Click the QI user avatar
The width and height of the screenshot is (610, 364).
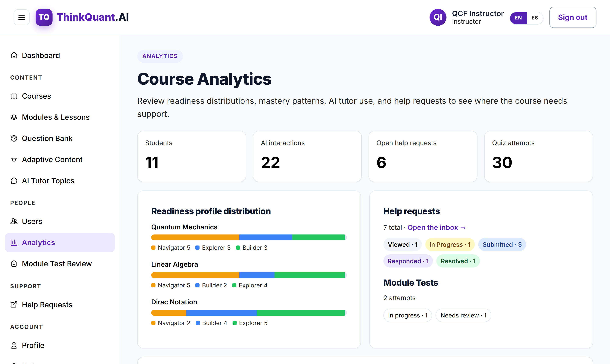tap(438, 17)
